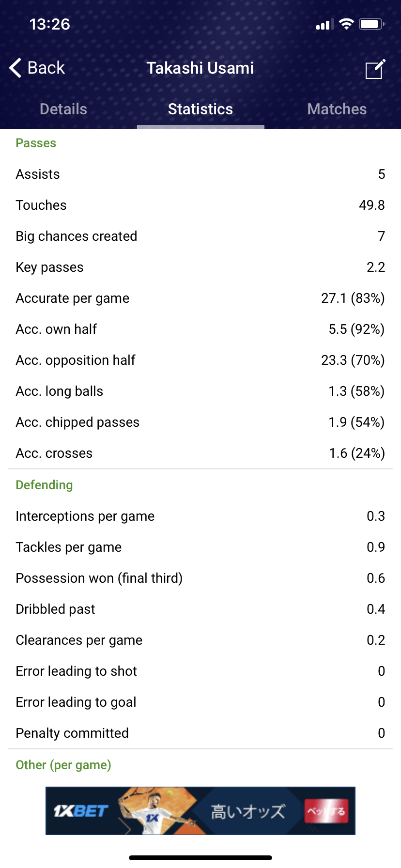
Task: Tap the battery indicator icon
Action: 371,24
